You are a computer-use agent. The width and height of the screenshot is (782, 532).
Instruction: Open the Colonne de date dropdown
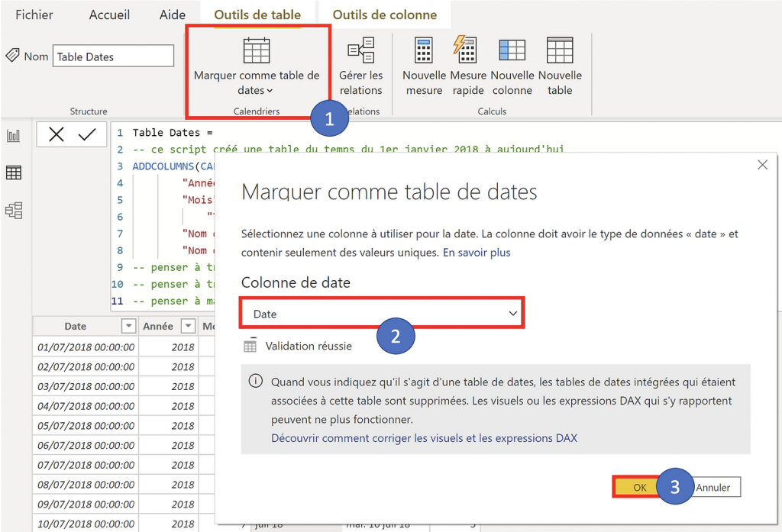pos(382,314)
